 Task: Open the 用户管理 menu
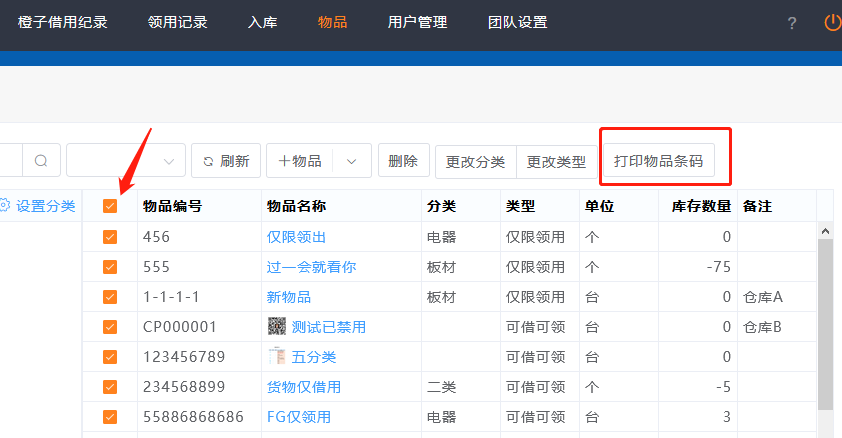coord(417,22)
